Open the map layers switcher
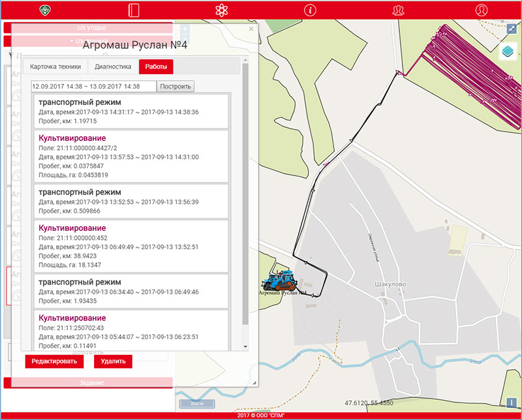 [x=510, y=53]
